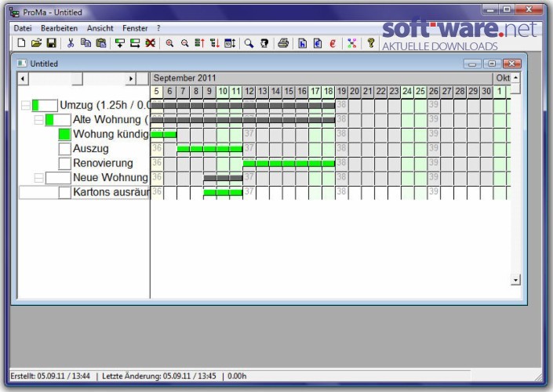Click the green Auszug Gantt bar
The height and width of the screenshot is (392, 553).
[210, 149]
